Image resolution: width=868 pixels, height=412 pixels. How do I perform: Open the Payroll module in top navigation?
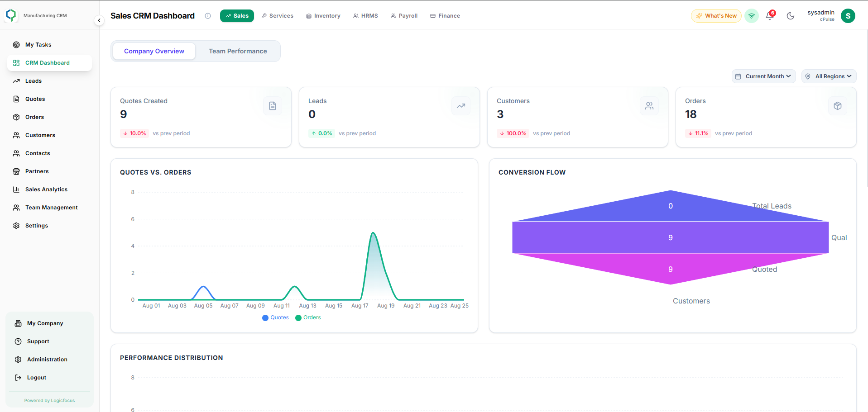(x=404, y=16)
